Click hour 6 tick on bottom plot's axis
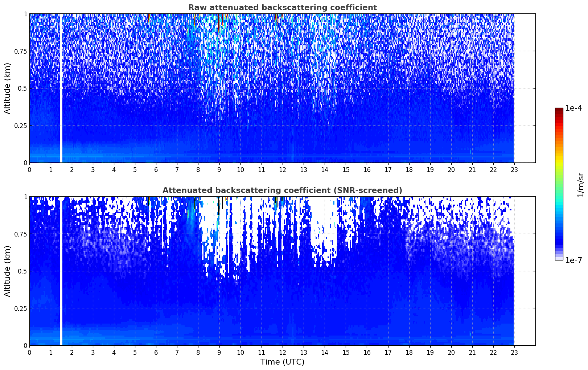Screen dimensions: 588x370 tap(156, 352)
